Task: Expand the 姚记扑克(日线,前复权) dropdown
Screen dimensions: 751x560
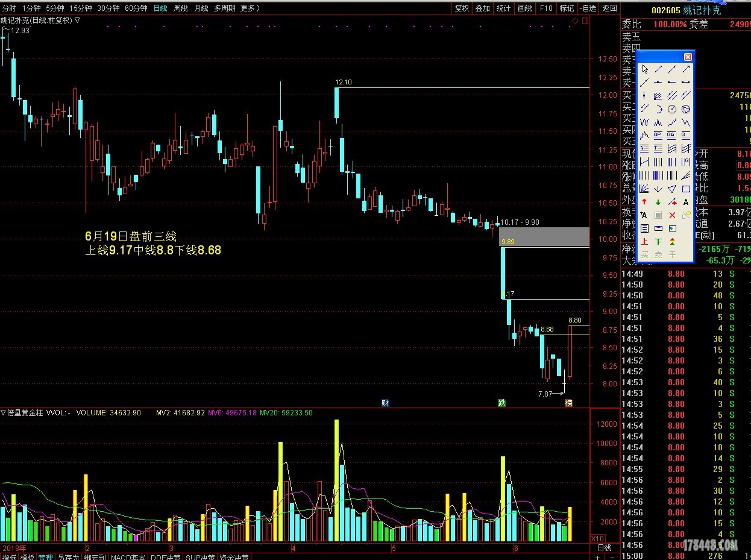Action: click(x=77, y=20)
